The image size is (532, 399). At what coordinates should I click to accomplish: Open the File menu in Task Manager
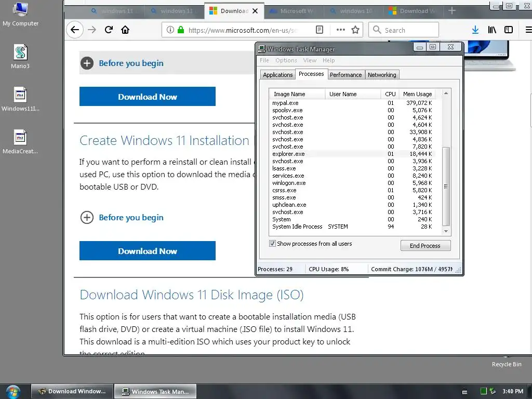coord(264,60)
